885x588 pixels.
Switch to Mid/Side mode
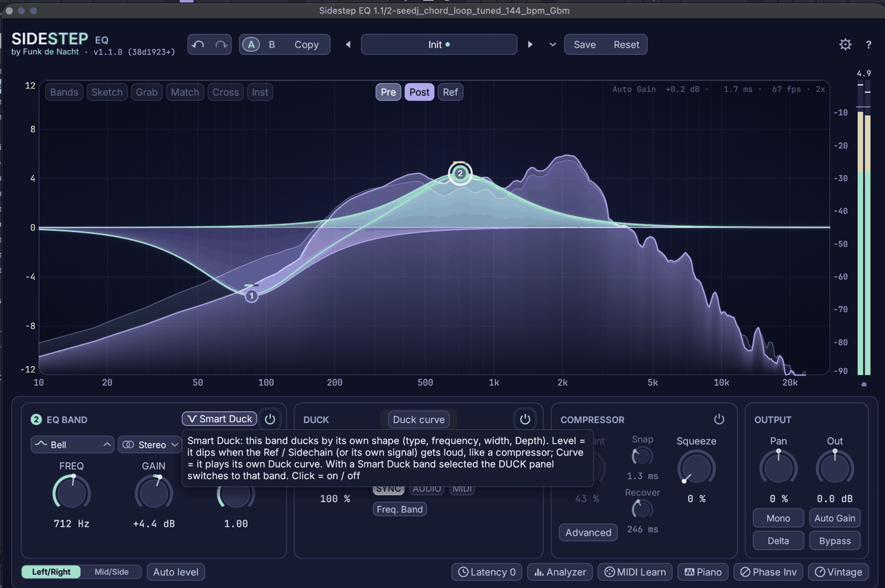pyautogui.click(x=111, y=572)
